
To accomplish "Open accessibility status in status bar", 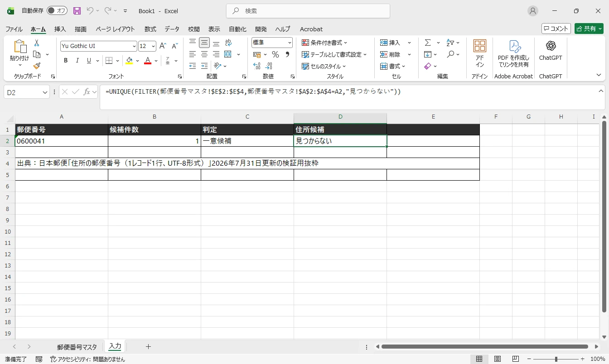I will pos(87,359).
